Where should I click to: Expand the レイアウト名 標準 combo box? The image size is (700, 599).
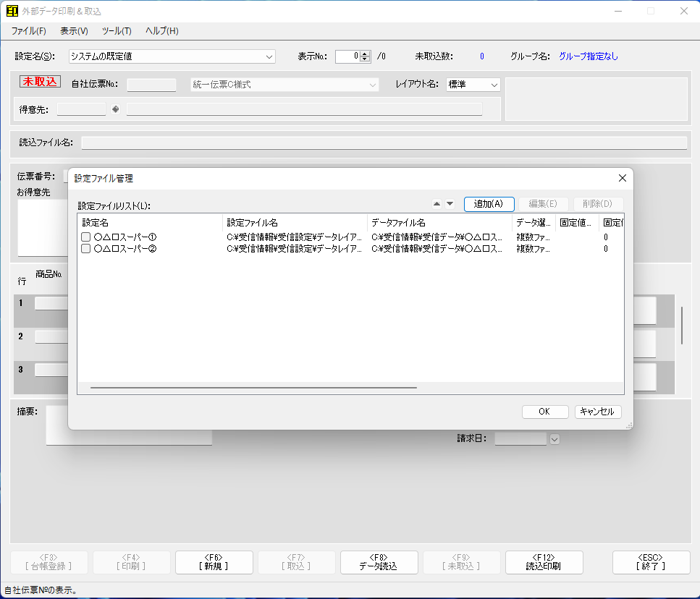pos(473,85)
